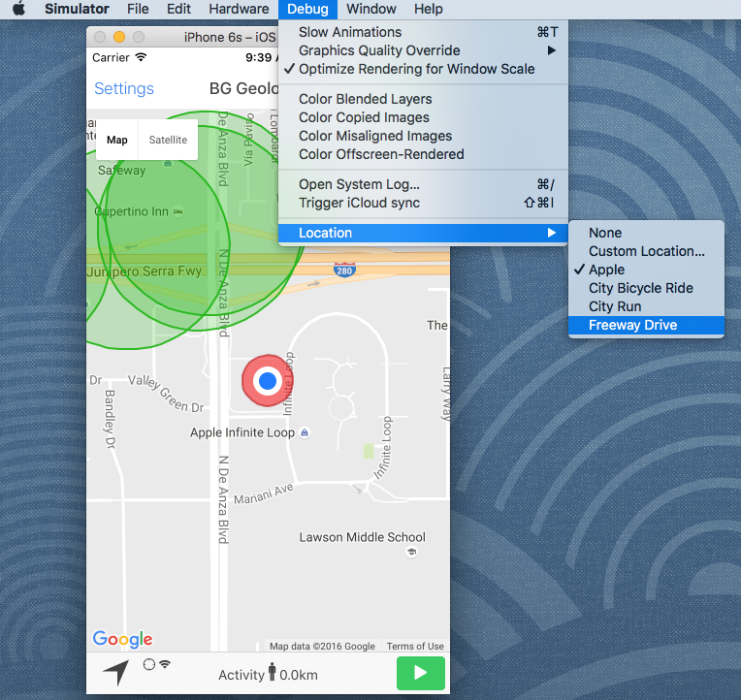Select Freeway Drive location

pyautogui.click(x=646, y=325)
